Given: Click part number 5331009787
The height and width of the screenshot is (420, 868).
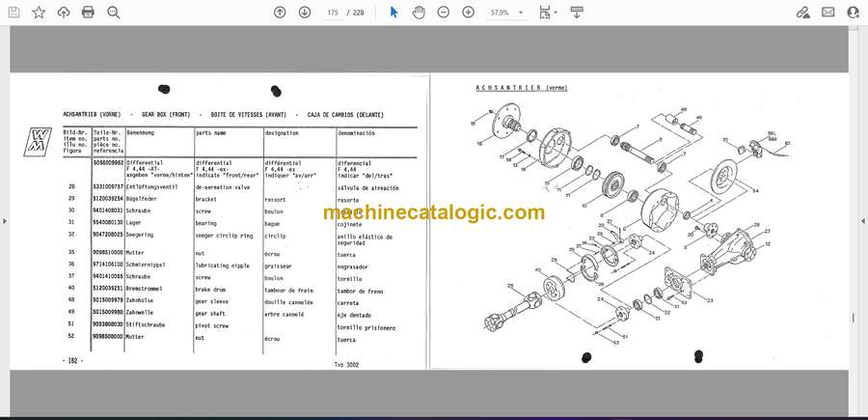Looking at the screenshot, I should pos(108,187).
